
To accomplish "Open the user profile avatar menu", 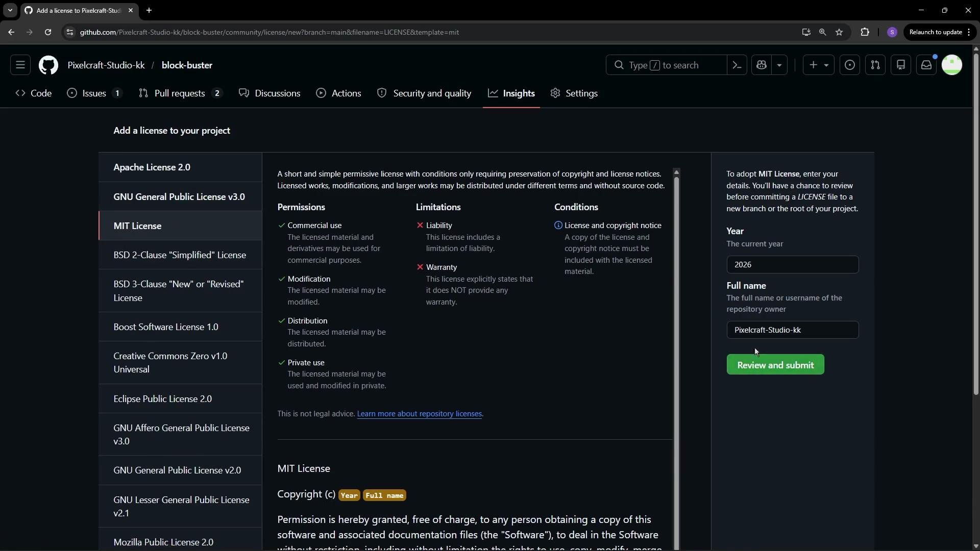I will 952,65.
